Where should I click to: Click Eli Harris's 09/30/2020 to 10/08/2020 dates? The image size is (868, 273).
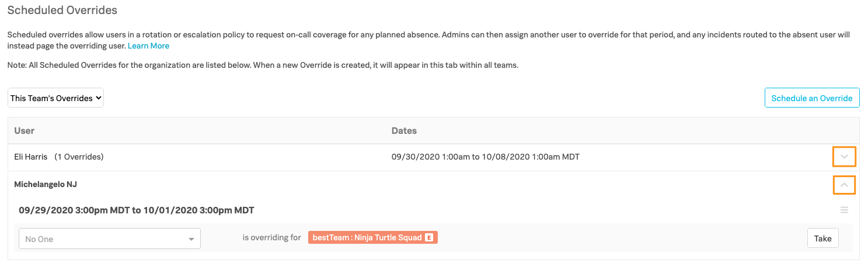485,157
